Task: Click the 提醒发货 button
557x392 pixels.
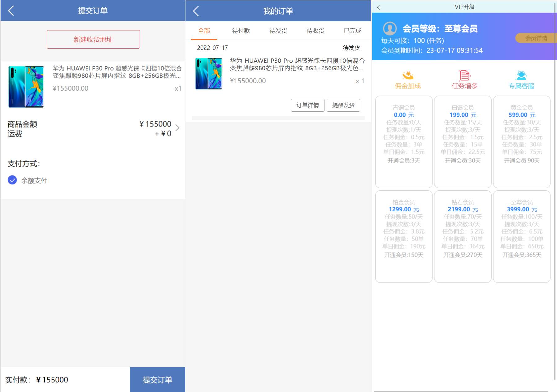Action: (343, 105)
